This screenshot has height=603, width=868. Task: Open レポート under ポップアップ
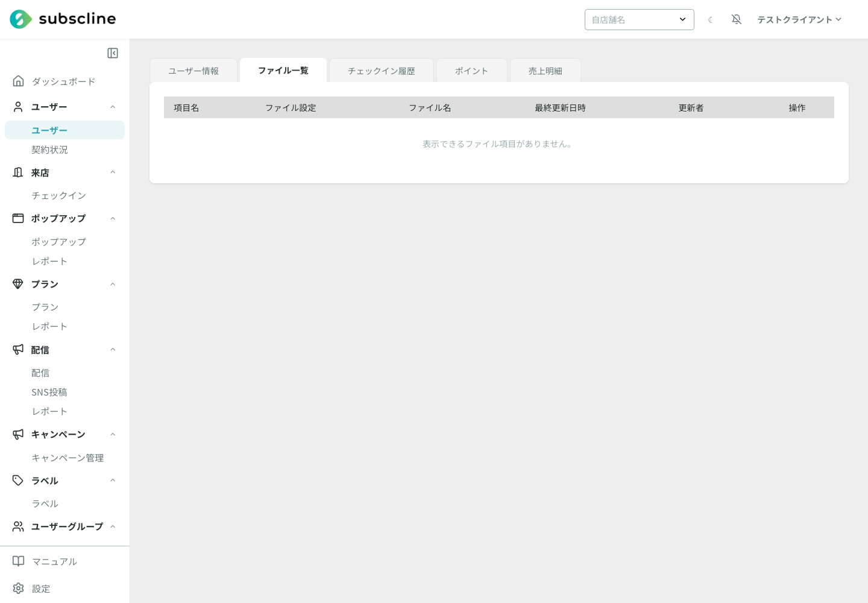[49, 261]
